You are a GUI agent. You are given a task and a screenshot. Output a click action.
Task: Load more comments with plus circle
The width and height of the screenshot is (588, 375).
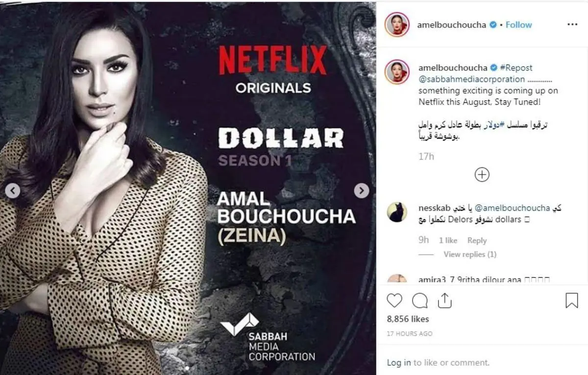point(482,174)
